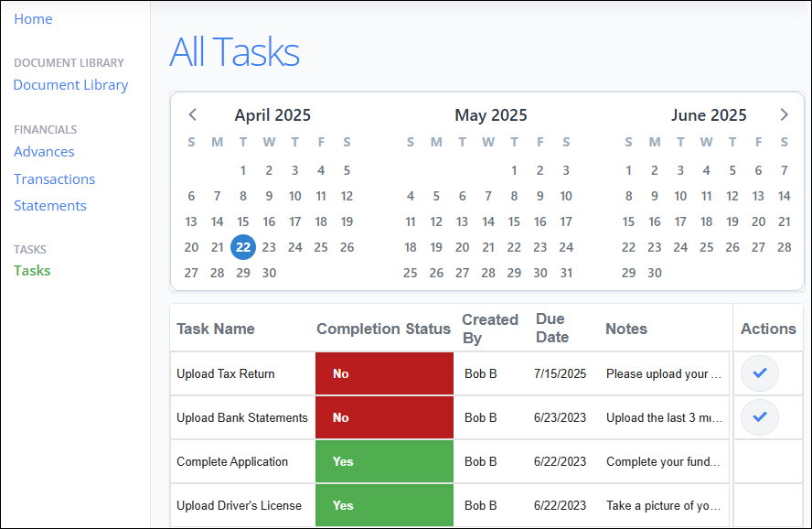The height and width of the screenshot is (529, 812).
Task: Go to previous month in calendar
Action: point(192,115)
